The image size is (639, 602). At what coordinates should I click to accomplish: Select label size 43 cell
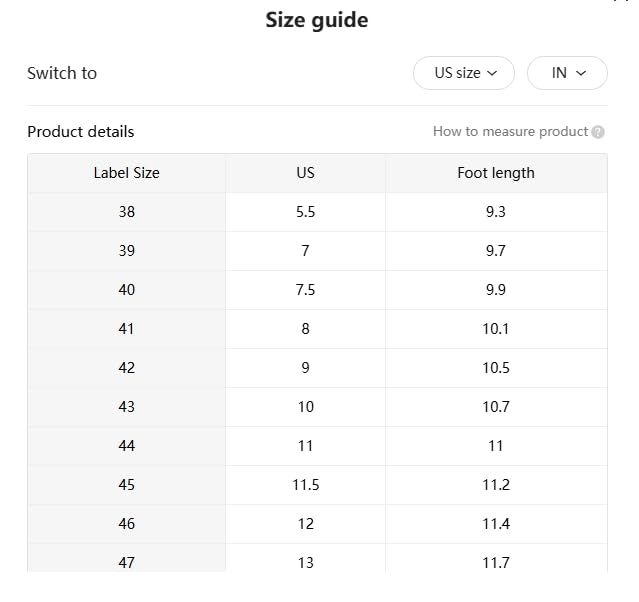pyautogui.click(x=126, y=407)
